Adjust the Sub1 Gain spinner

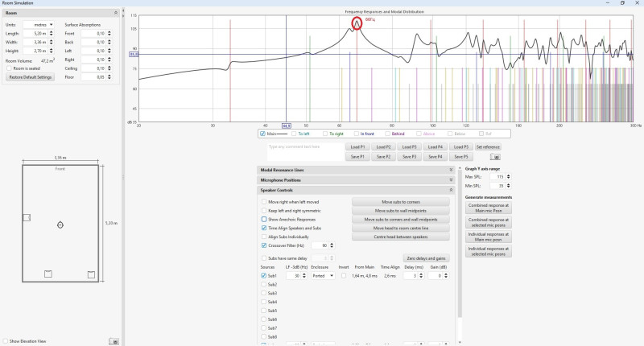446,276
